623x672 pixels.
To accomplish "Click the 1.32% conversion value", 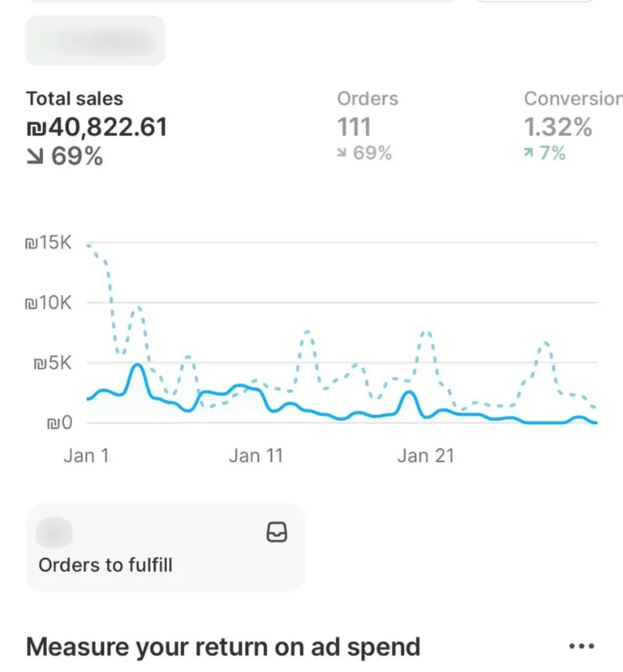I will click(x=557, y=127).
